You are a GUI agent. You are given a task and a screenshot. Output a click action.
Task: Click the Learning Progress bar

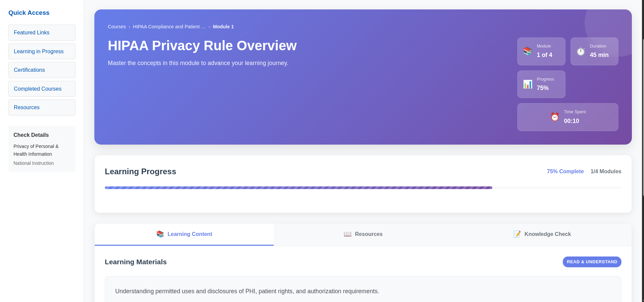363,188
